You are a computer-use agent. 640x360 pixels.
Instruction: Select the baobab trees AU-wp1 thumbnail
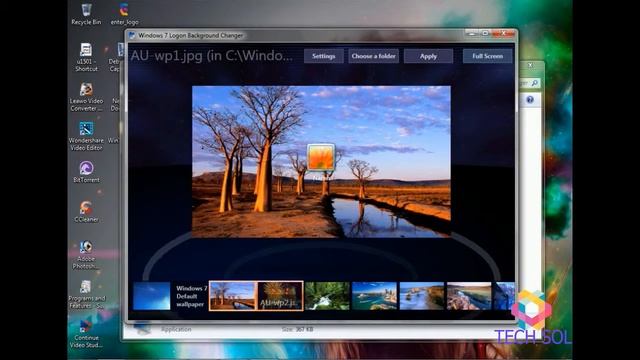tap(233, 296)
